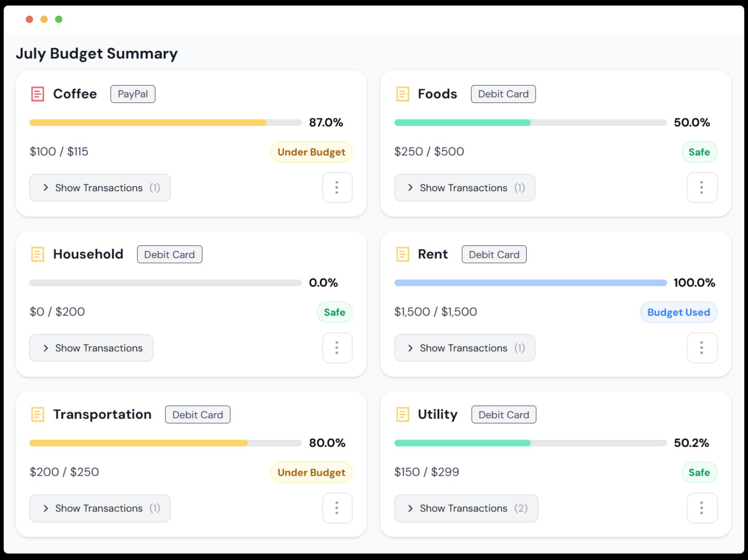Screen dimensions: 748x560
Task: Open the Rent card options menu
Action: [702, 348]
